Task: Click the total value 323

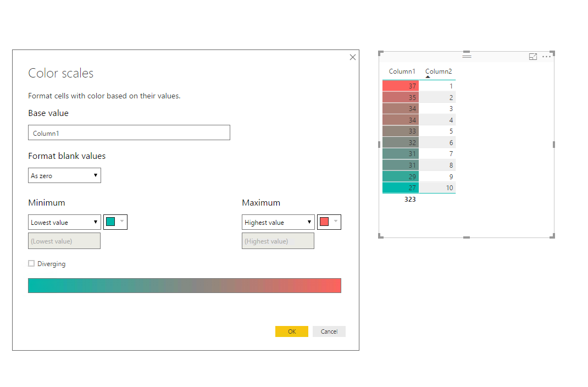Action: click(x=410, y=199)
